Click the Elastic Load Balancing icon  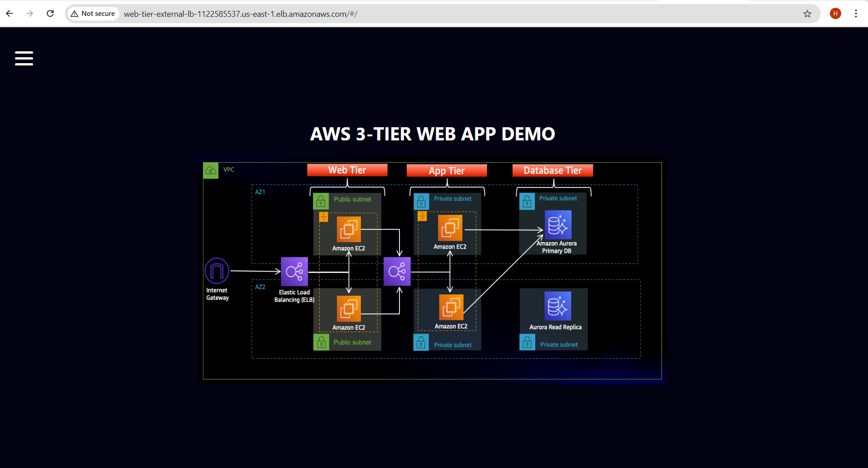click(294, 271)
